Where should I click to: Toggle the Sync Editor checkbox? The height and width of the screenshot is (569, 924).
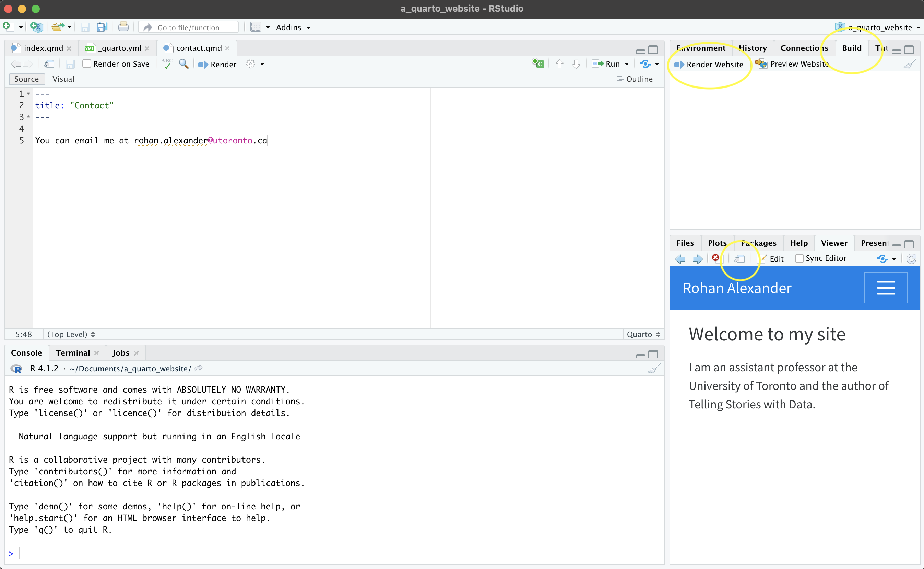799,258
